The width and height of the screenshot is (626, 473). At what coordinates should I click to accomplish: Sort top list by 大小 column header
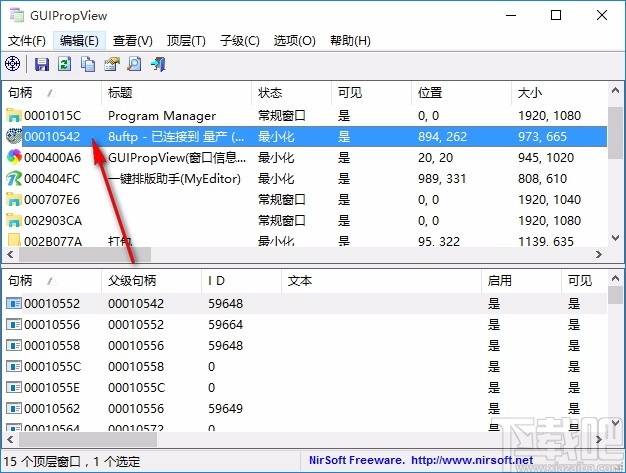pos(559,93)
